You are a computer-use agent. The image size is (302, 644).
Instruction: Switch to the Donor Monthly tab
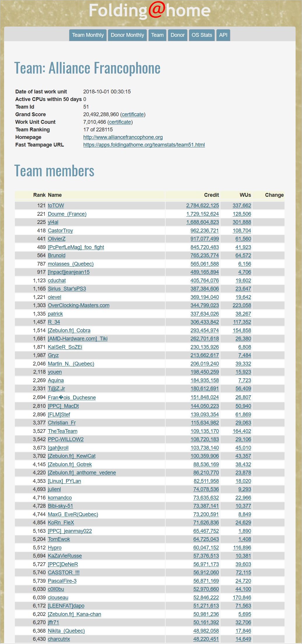pos(127,35)
